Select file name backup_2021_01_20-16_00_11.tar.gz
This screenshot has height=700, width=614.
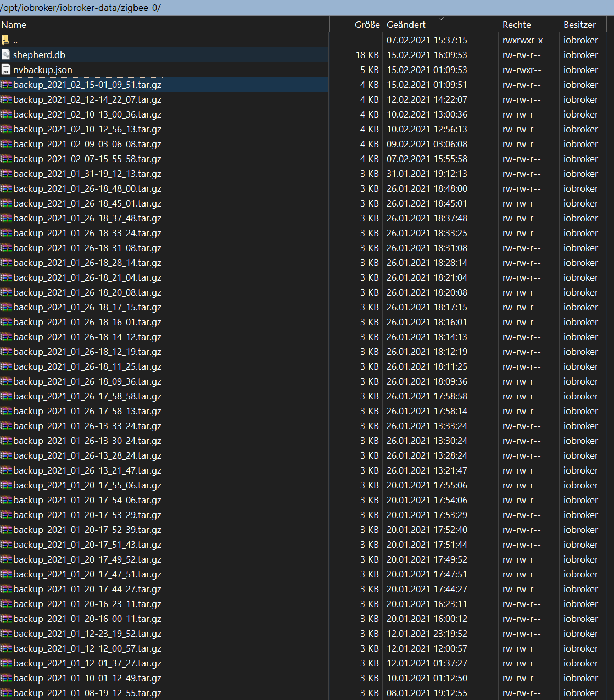87,619
